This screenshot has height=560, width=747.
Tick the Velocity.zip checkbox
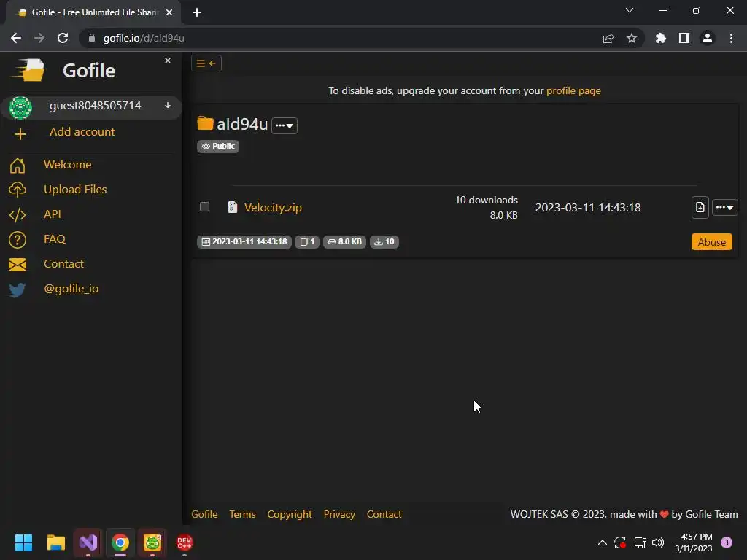pos(204,206)
